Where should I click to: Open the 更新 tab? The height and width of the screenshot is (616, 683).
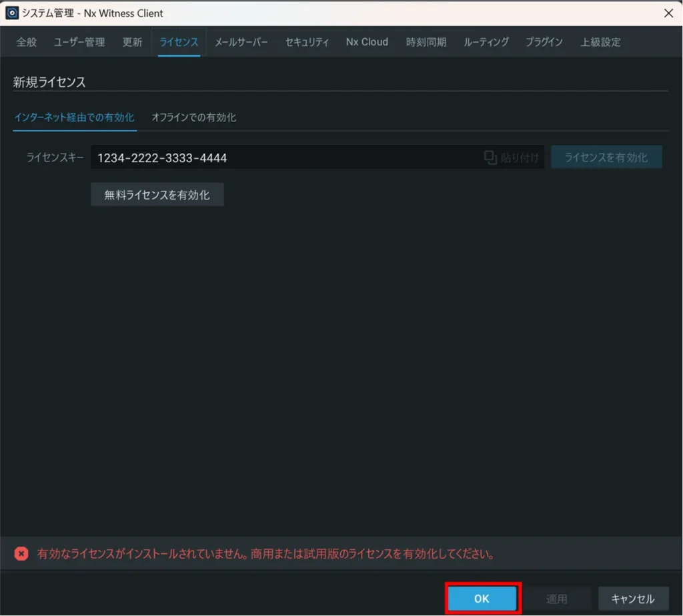tap(132, 42)
